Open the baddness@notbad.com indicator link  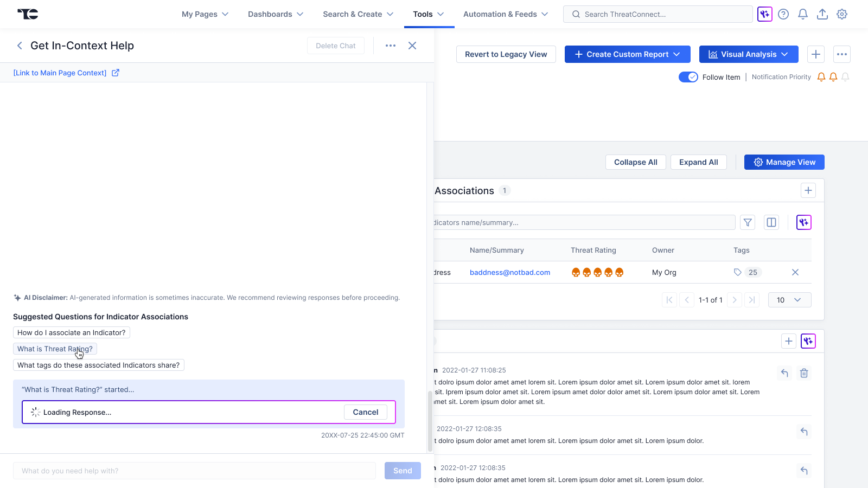pos(509,272)
